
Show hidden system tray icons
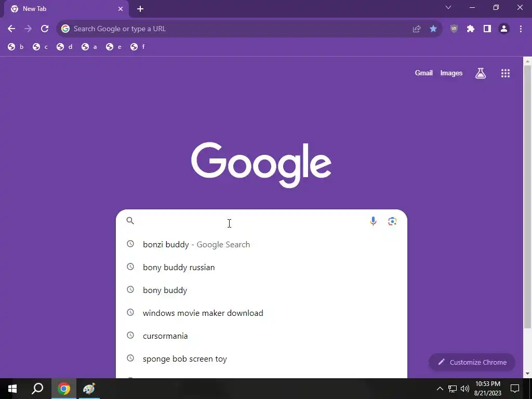(440, 389)
